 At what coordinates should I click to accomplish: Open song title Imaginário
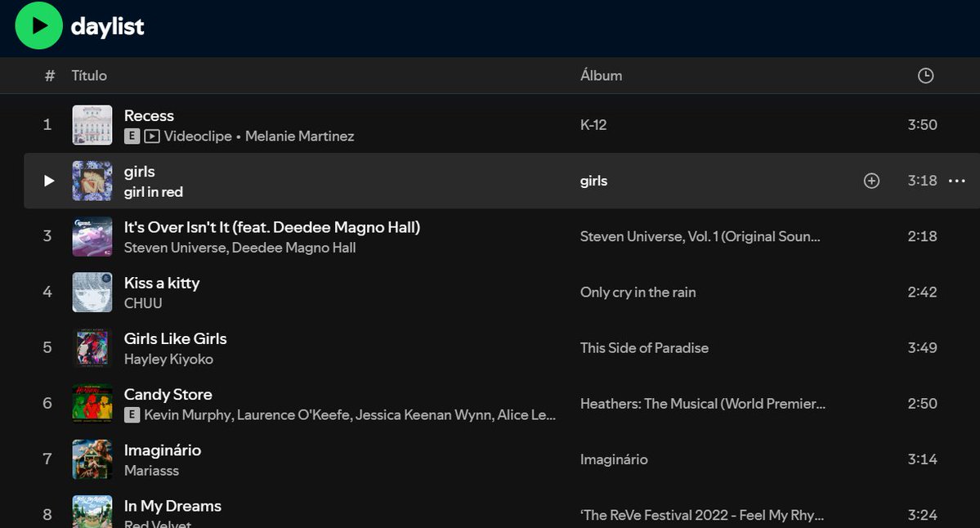pyautogui.click(x=163, y=450)
